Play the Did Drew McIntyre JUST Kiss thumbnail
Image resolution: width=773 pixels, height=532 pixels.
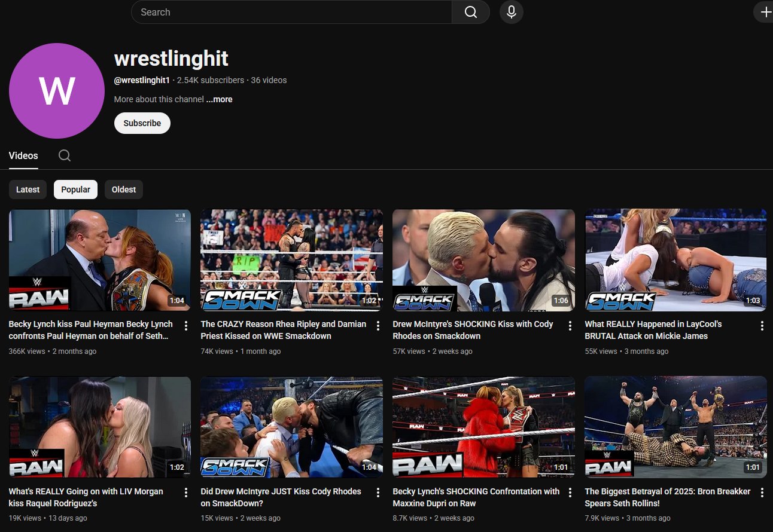[292, 427]
